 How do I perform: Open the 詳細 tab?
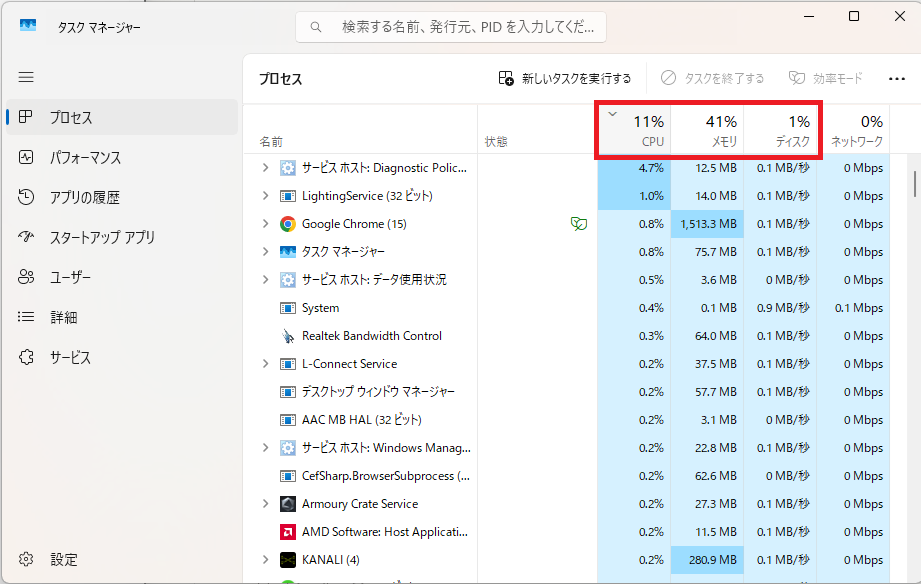point(122,317)
